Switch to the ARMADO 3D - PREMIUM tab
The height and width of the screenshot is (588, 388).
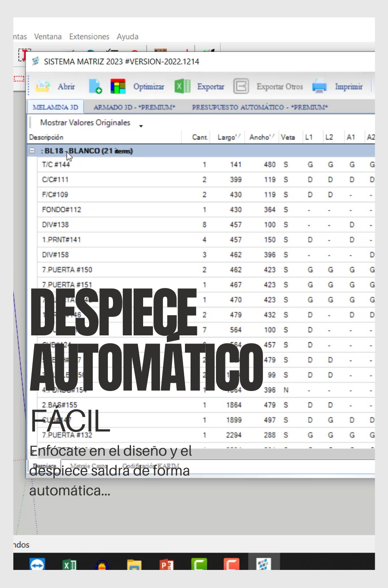(134, 107)
